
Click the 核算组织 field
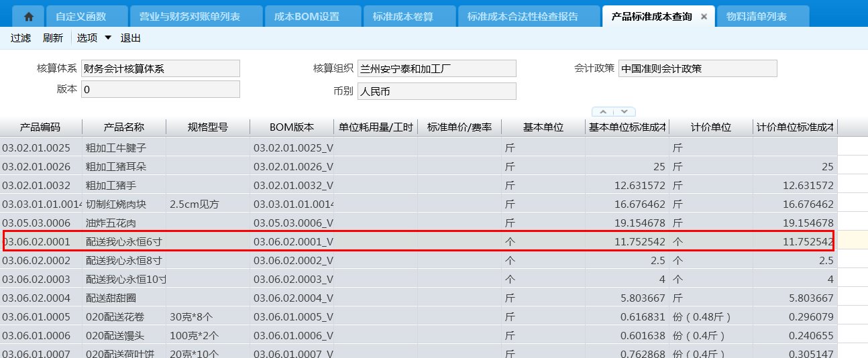437,68
